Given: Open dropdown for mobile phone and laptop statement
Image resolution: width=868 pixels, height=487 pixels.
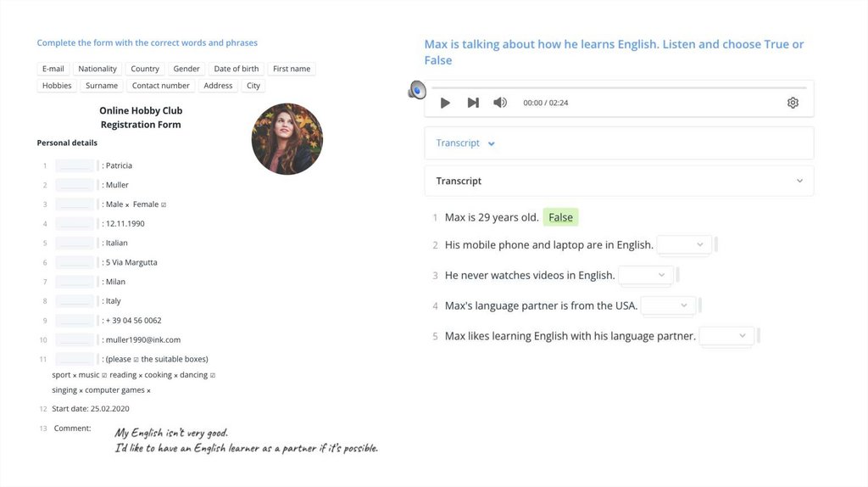Looking at the screenshot, I should click(x=684, y=244).
